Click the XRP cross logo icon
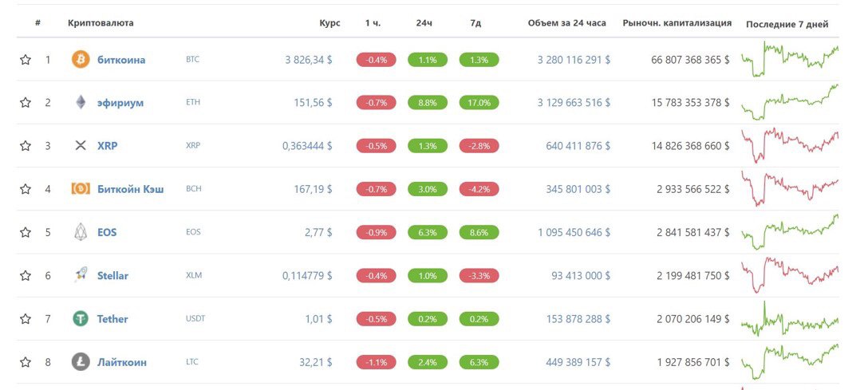Viewport: 868px width, 390px height. [81, 146]
